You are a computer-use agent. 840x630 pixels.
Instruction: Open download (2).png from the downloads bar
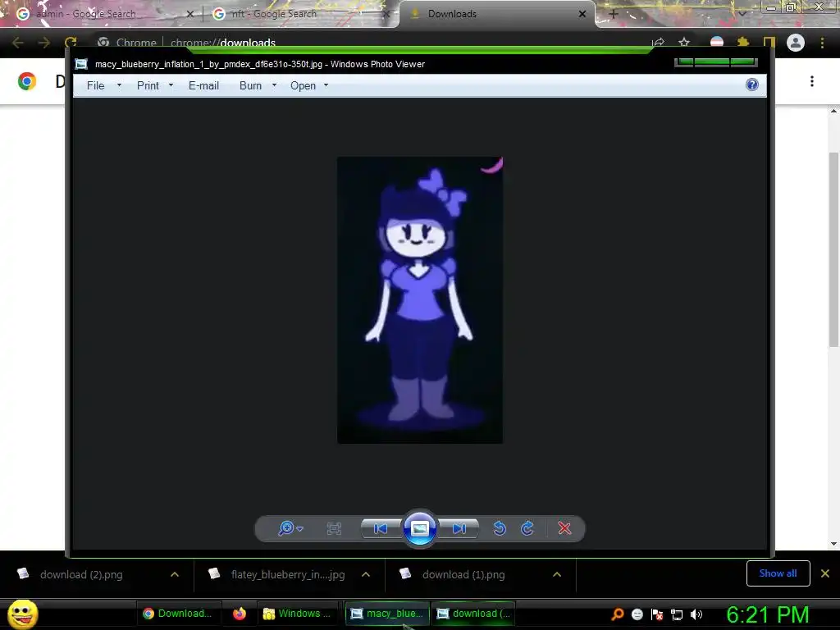[x=81, y=574]
